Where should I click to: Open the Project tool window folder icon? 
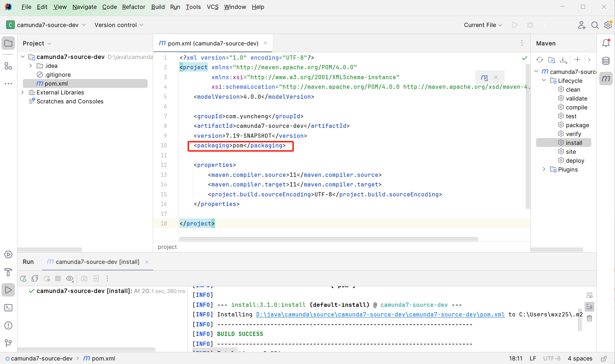(8, 43)
